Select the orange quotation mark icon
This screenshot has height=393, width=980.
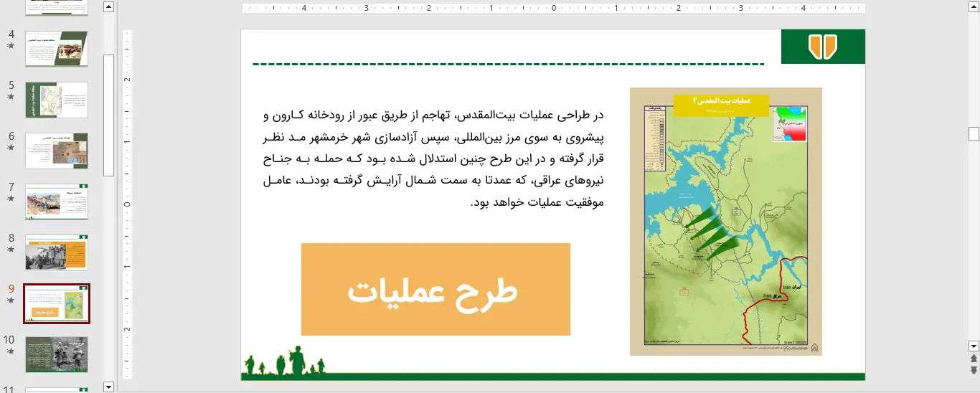pyautogui.click(x=823, y=47)
